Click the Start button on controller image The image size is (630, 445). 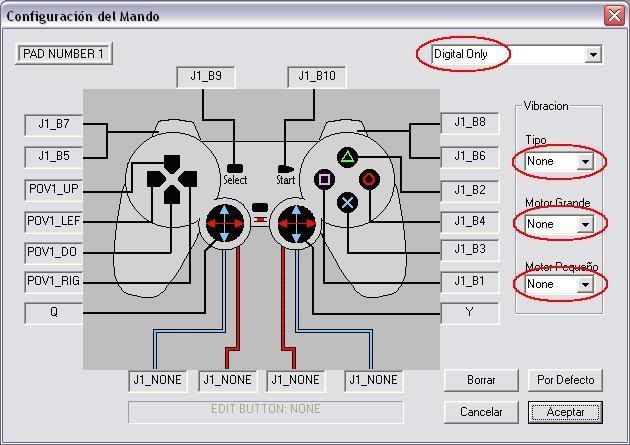coord(285,169)
